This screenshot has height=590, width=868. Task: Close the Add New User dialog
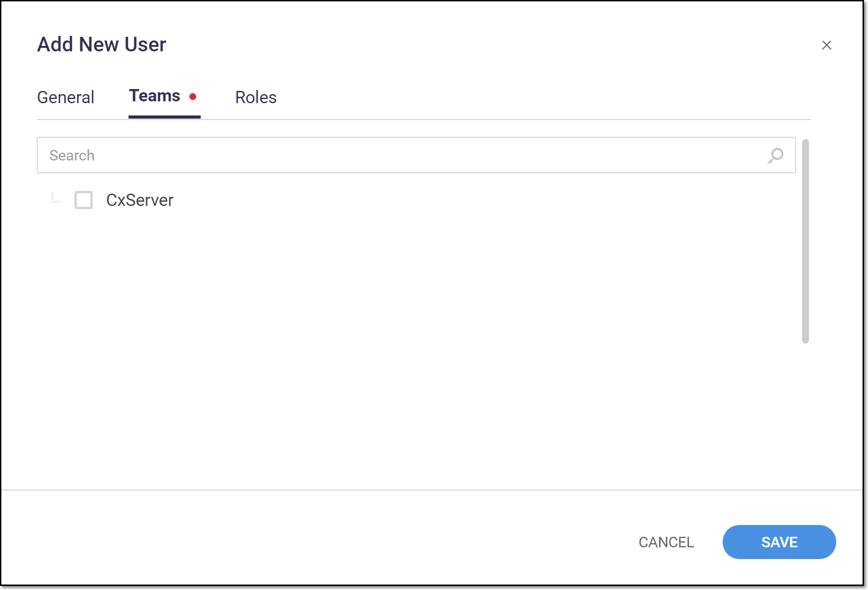tap(826, 45)
